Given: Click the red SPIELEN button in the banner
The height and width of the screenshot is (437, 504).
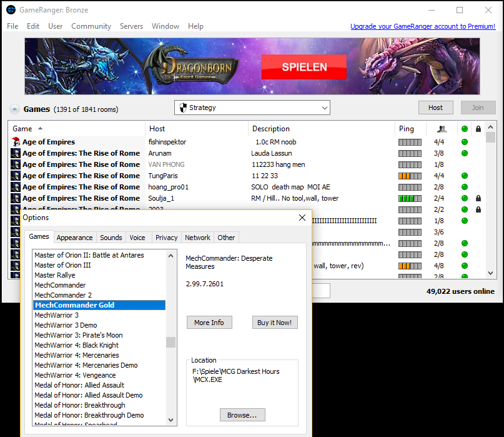Looking at the screenshot, I should tap(304, 67).
